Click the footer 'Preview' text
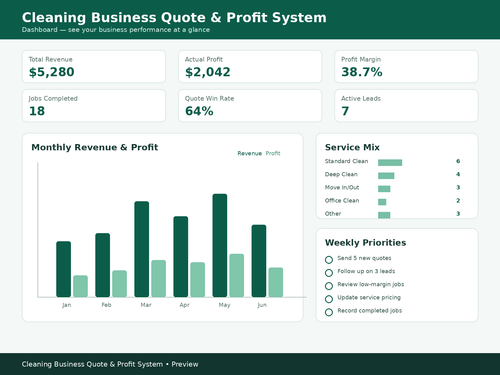This screenshot has width=500, height=375. (185, 364)
